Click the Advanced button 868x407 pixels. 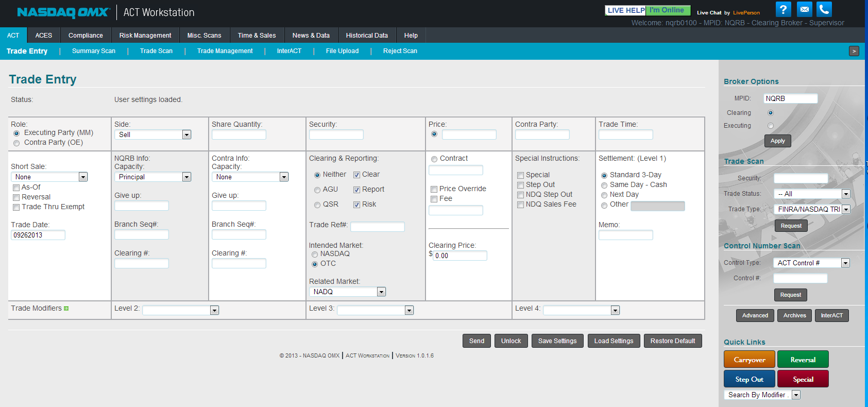point(755,316)
